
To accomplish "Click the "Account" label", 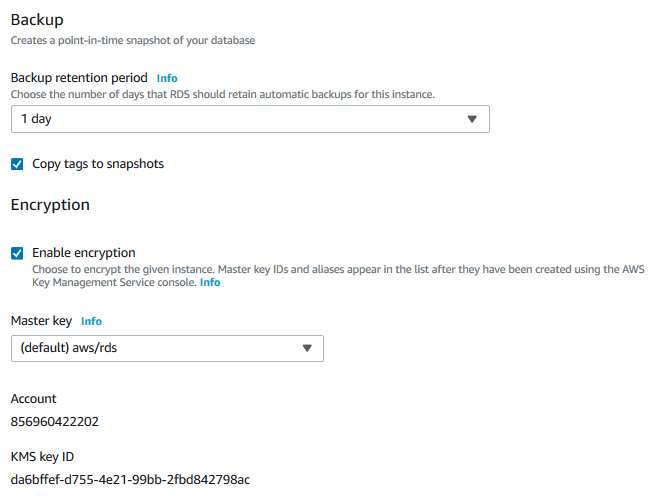I will (34, 399).
